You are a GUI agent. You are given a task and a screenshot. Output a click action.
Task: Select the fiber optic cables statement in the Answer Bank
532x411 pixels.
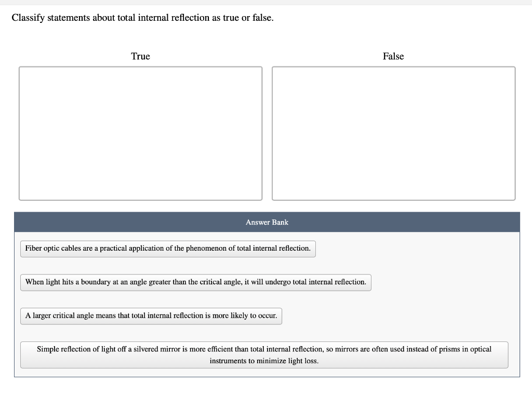tap(168, 249)
